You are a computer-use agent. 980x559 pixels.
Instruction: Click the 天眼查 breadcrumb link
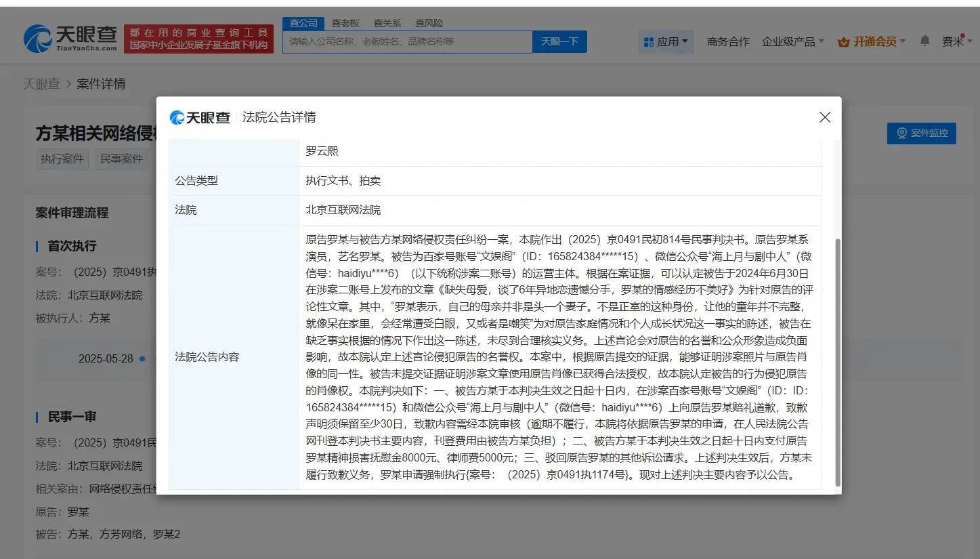coord(41,84)
